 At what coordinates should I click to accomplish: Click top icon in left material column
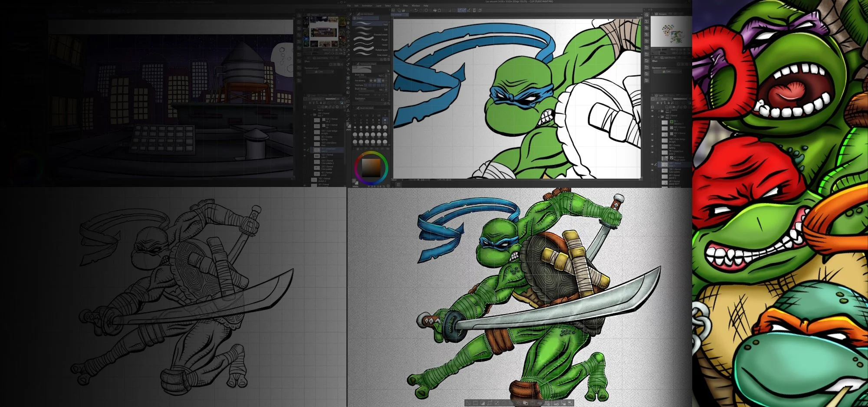[299, 15]
